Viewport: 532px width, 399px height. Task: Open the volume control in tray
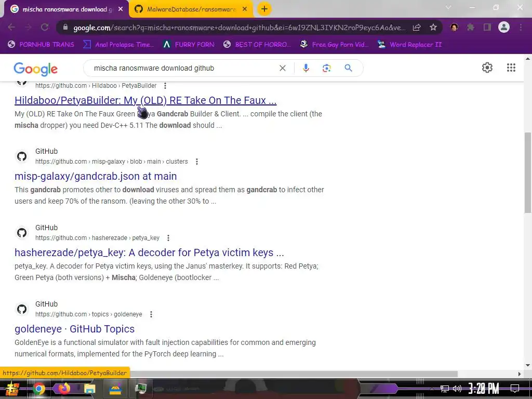[x=457, y=389]
